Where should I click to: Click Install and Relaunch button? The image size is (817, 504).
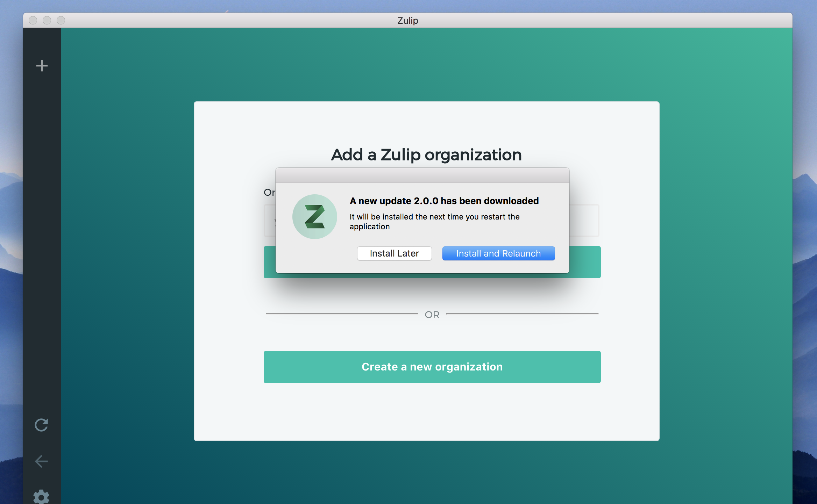coord(499,253)
